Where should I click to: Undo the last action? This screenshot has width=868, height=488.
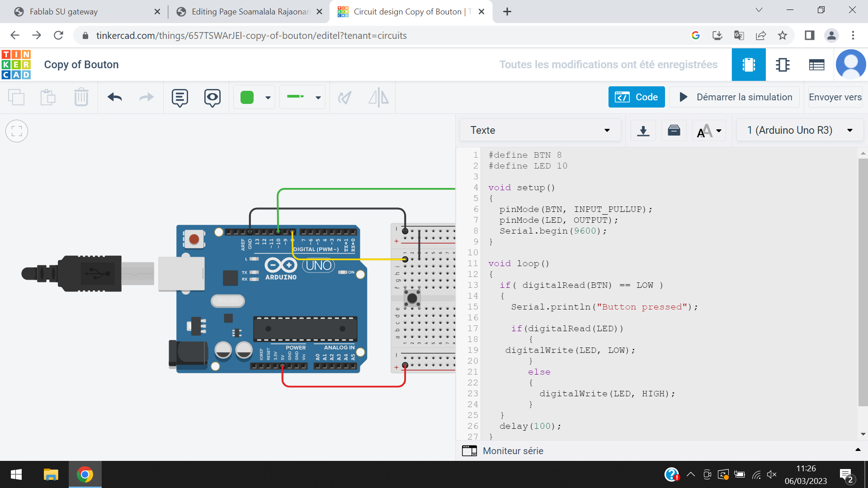[115, 97]
